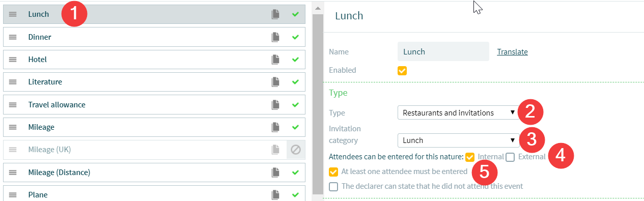This screenshot has height=201, width=644.
Task: Select Dinner in the nature list
Action: click(x=154, y=37)
